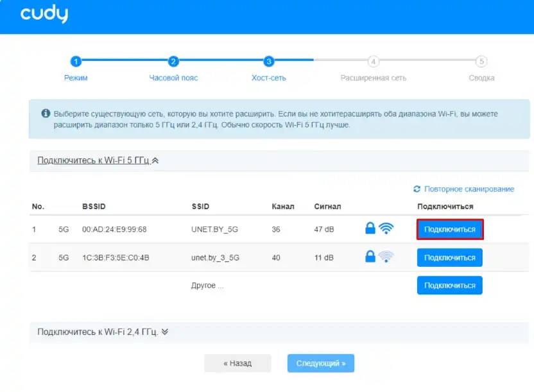Select step 5 Сводка circle
Image resolution: width=534 pixels, height=392 pixels.
(x=481, y=62)
